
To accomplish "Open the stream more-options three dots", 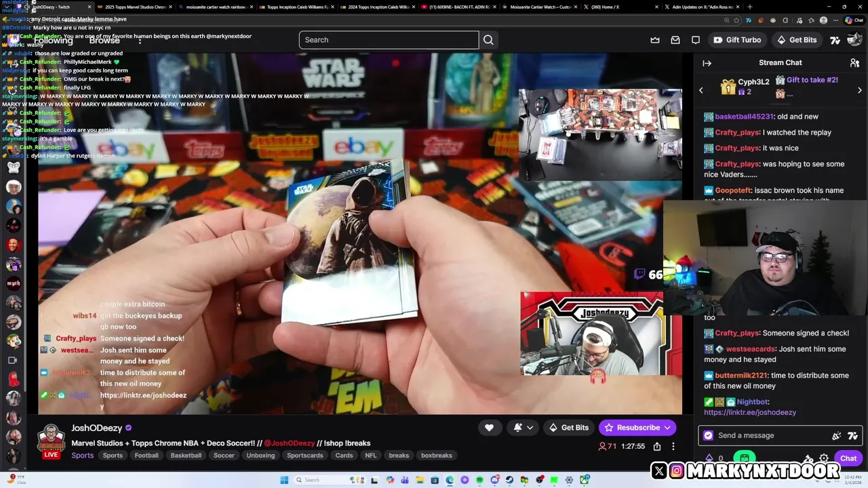I will pos(673,446).
